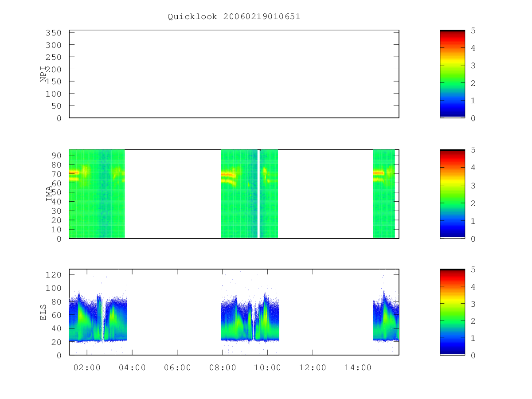Click the 20 tick on ELS axis

point(56,342)
